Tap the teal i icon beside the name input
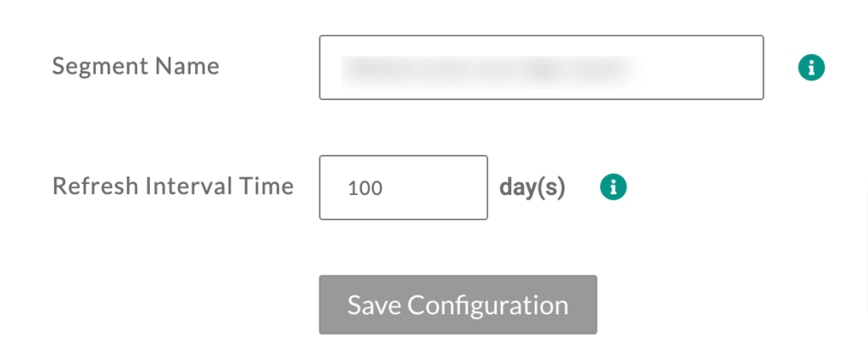Viewport: 868px width, 344px height. point(811,68)
